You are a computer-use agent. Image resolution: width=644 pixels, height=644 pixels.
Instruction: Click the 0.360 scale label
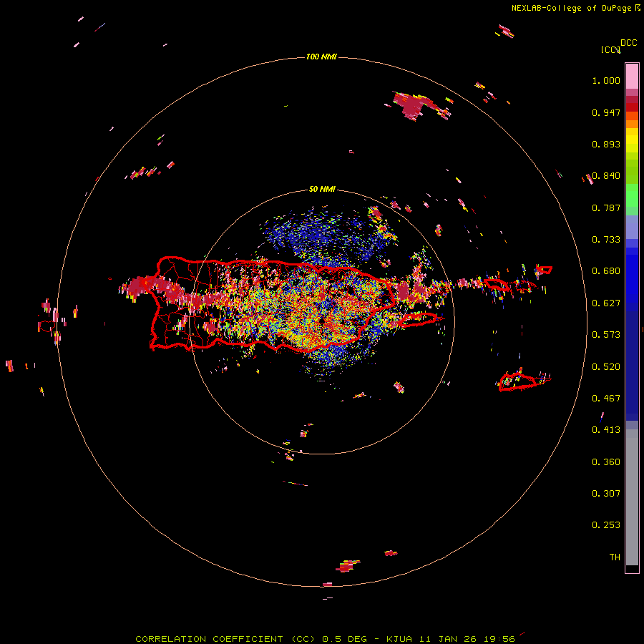[606, 462]
